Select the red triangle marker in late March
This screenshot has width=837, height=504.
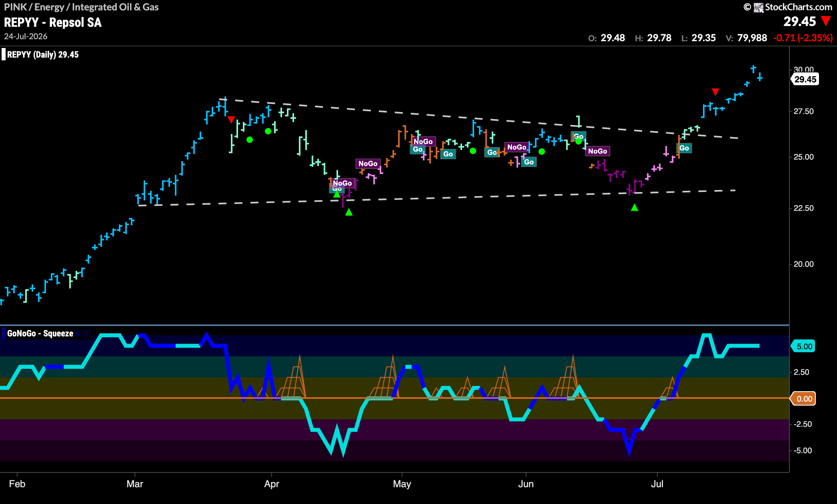pyautogui.click(x=231, y=120)
